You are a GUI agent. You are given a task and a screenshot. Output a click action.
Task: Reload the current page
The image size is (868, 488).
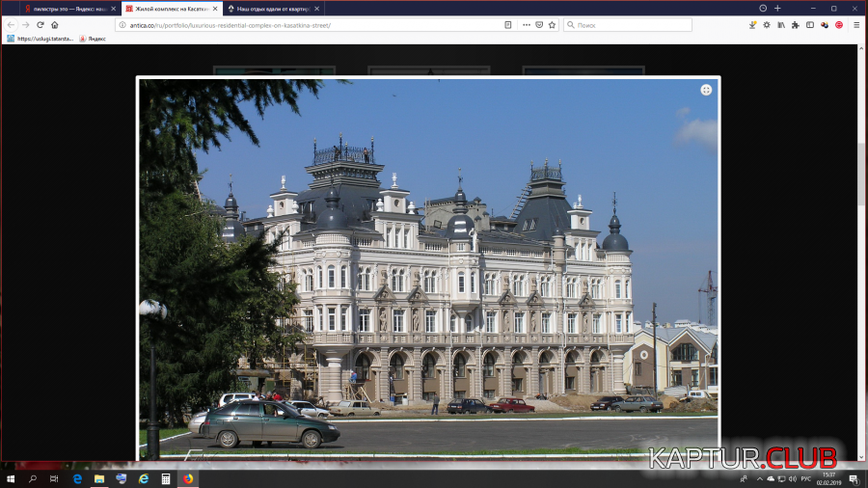[41, 25]
